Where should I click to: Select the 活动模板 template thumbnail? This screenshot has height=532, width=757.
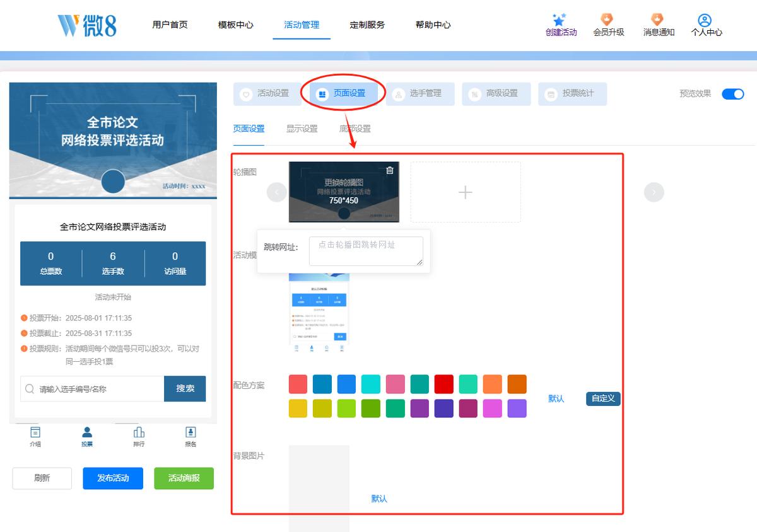(319, 312)
